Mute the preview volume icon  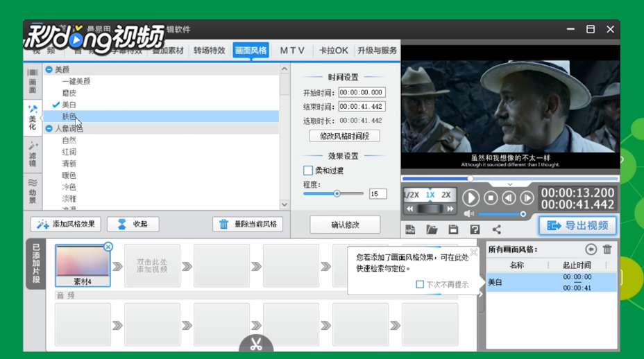pos(468,213)
